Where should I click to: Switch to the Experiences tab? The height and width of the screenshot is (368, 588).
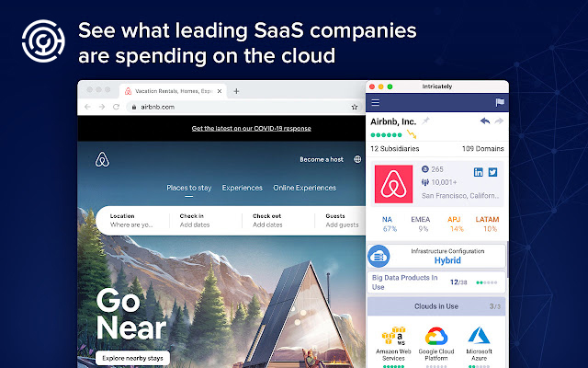243,188
